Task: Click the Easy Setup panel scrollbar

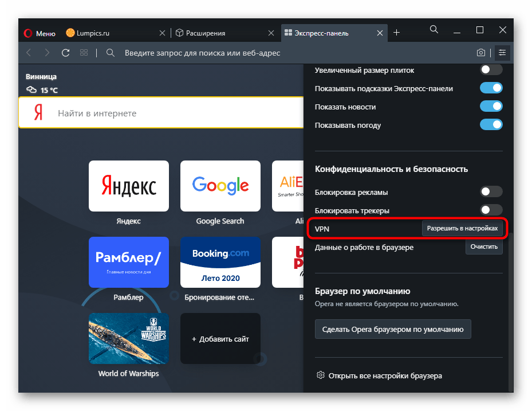Action: pos(511,312)
